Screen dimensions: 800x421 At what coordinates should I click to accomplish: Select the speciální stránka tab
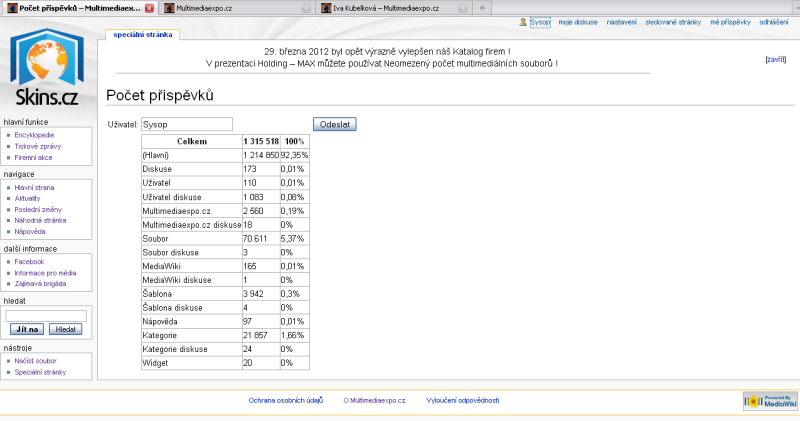click(143, 34)
